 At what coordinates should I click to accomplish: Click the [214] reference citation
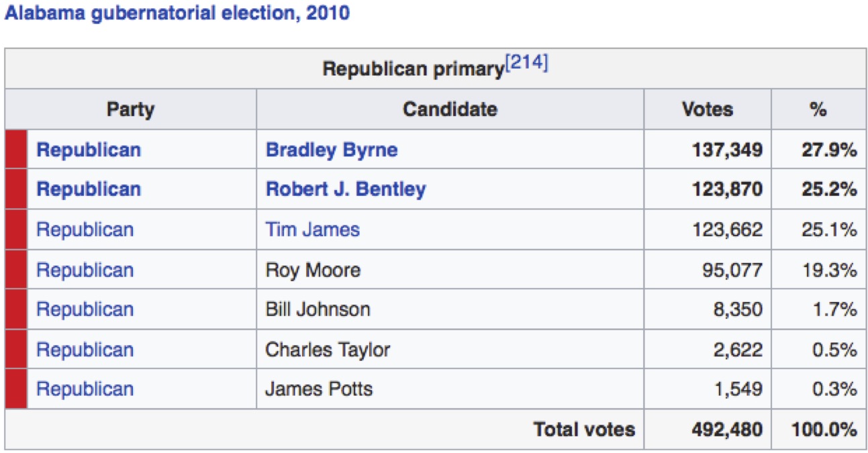click(x=527, y=65)
